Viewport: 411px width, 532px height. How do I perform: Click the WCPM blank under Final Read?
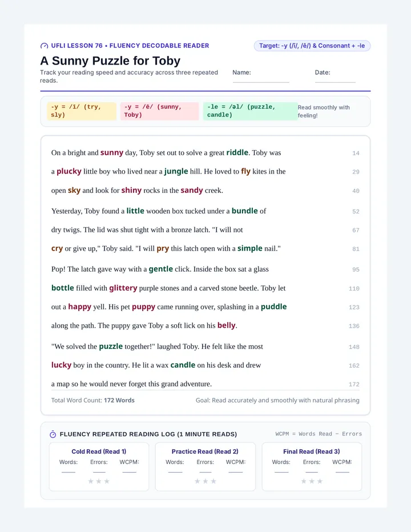pyautogui.click(x=342, y=470)
